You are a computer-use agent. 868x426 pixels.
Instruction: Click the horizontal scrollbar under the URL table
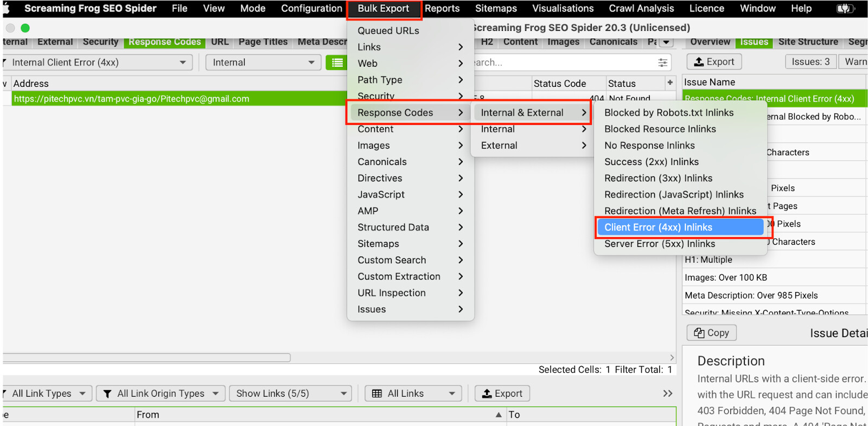(x=146, y=358)
